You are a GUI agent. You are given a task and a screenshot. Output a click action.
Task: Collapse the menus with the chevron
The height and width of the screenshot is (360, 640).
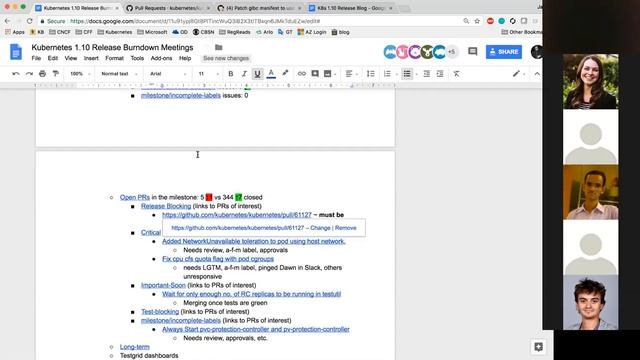(537, 74)
